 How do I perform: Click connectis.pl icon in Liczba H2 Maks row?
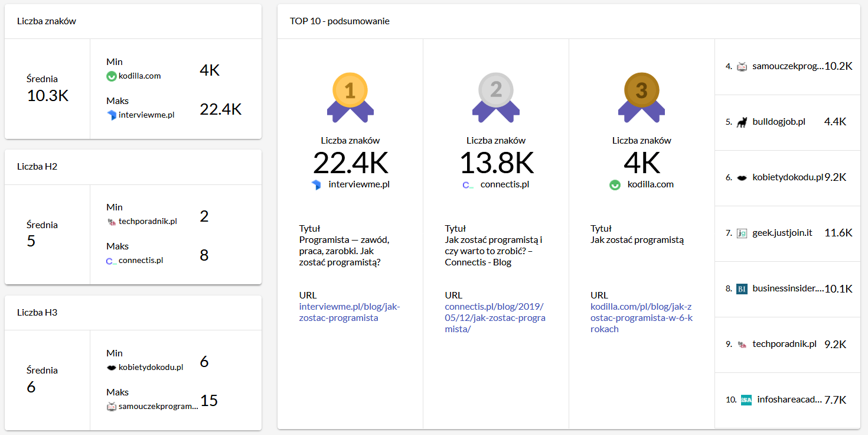click(111, 261)
